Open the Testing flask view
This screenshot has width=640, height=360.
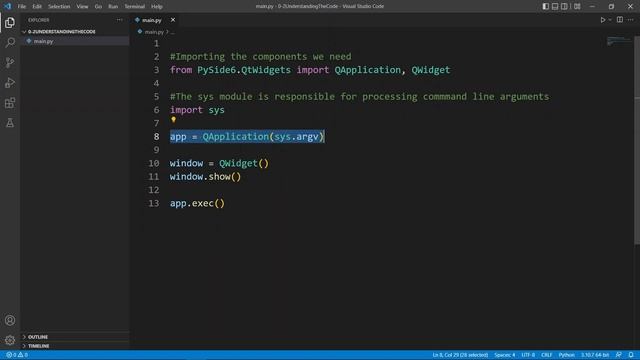coord(10,122)
